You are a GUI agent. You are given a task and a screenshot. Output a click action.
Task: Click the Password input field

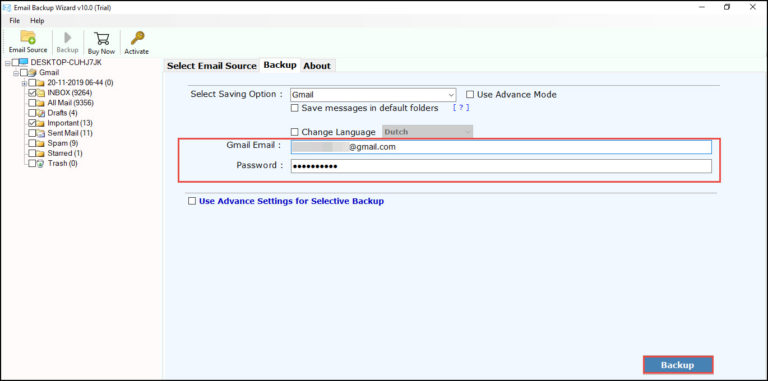click(501, 166)
